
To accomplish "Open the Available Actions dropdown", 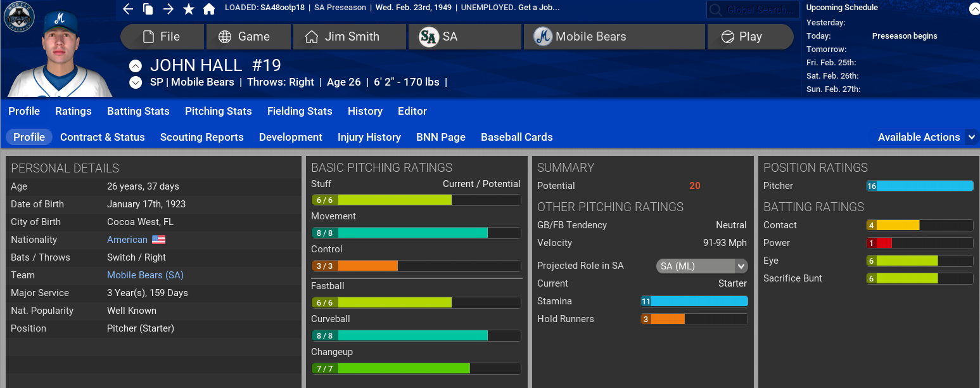I will [x=924, y=137].
